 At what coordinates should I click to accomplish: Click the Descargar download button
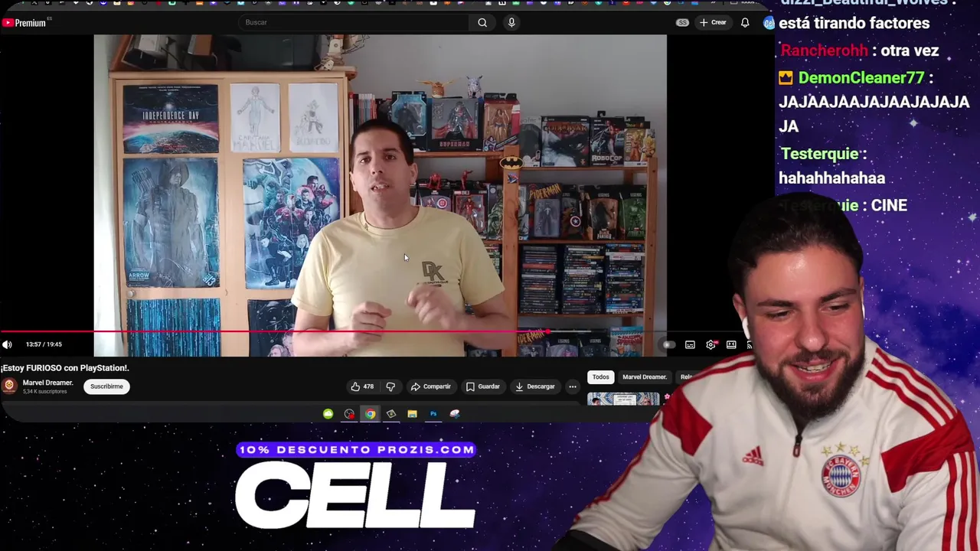point(534,386)
